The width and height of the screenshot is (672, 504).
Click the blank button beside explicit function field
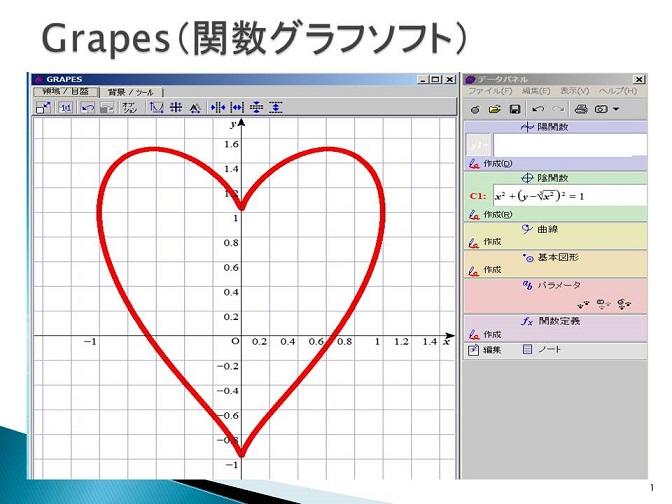(479, 145)
